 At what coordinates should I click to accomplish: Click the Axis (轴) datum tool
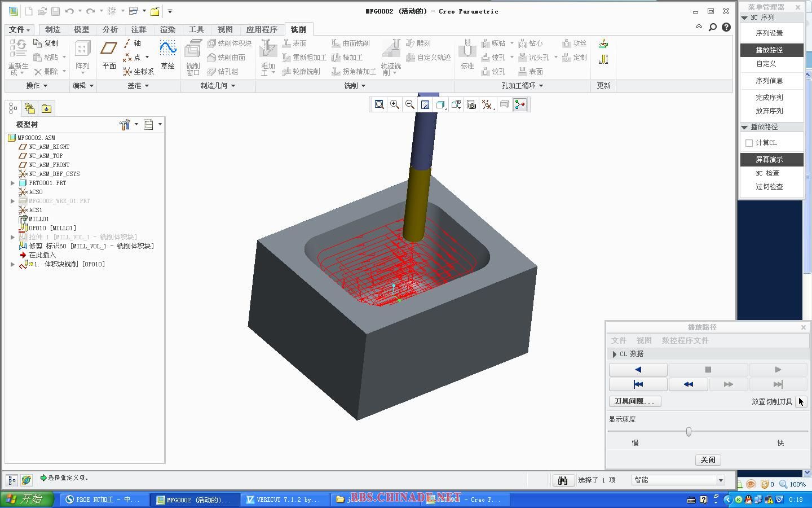click(132, 43)
